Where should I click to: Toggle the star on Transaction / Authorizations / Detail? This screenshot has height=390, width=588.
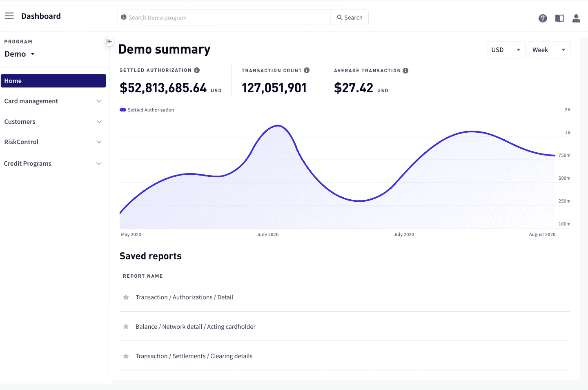click(x=126, y=297)
